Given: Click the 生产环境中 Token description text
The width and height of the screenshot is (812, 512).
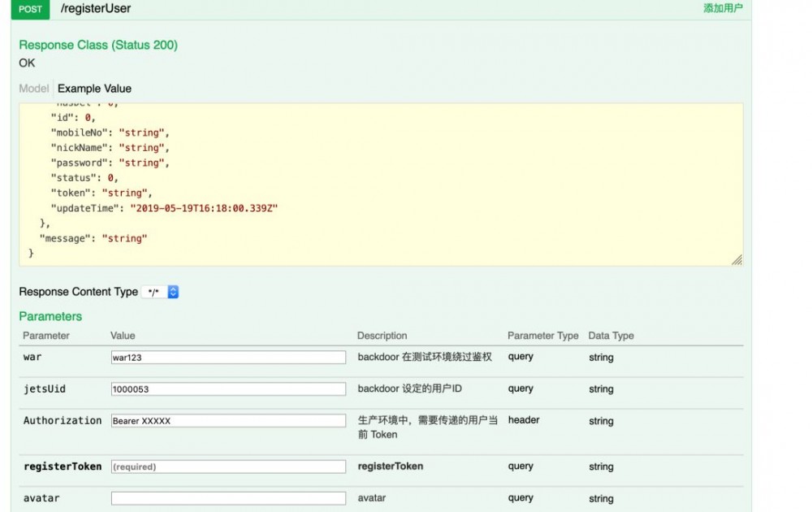Looking at the screenshot, I should 428,427.
